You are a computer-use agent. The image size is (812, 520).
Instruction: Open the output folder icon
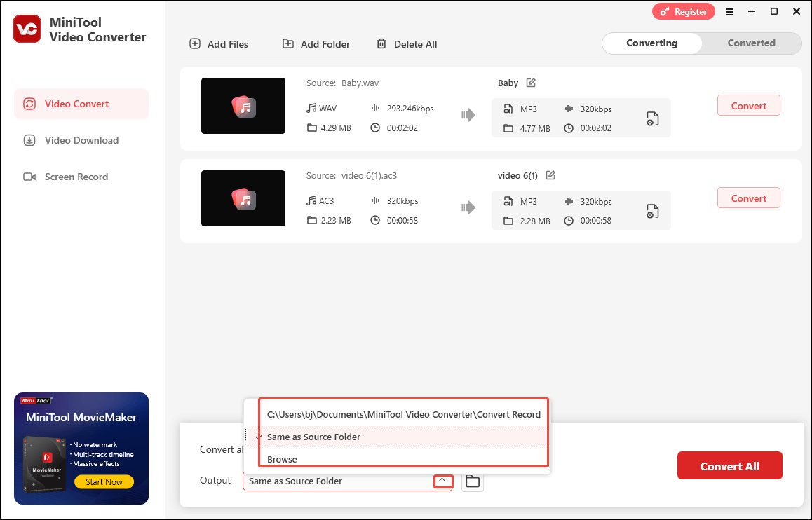[473, 481]
